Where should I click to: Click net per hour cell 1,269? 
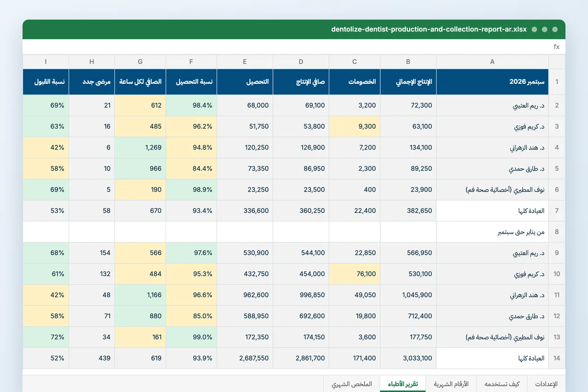pos(140,147)
